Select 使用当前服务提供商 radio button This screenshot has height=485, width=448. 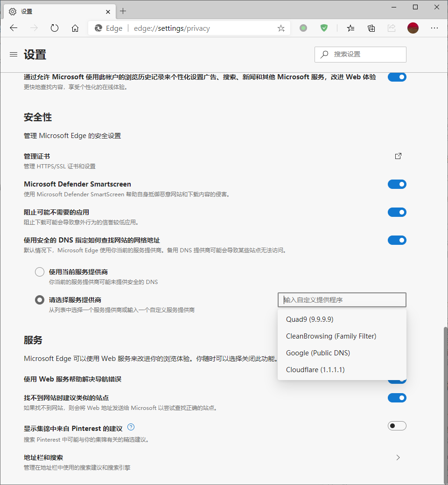point(40,272)
